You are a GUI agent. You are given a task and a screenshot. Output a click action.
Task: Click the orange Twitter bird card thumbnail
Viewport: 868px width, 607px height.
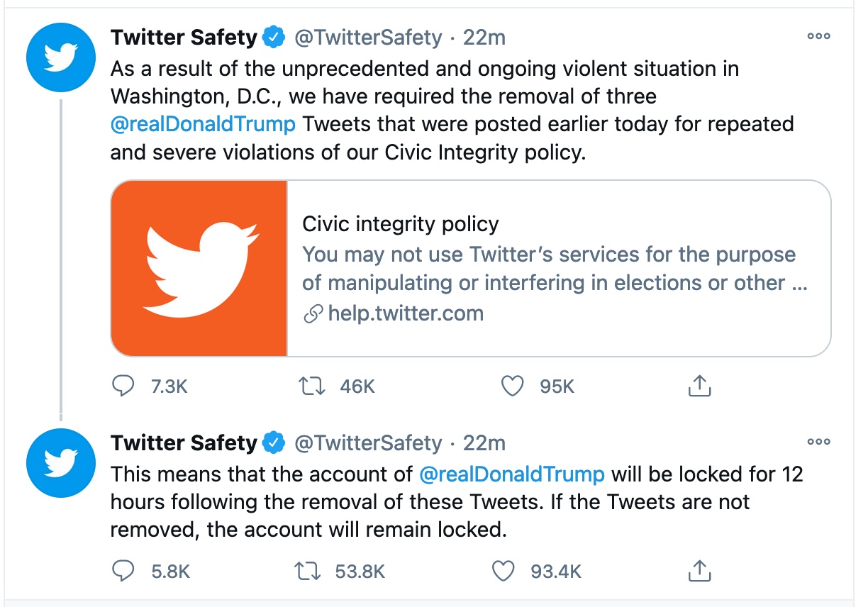click(x=199, y=268)
